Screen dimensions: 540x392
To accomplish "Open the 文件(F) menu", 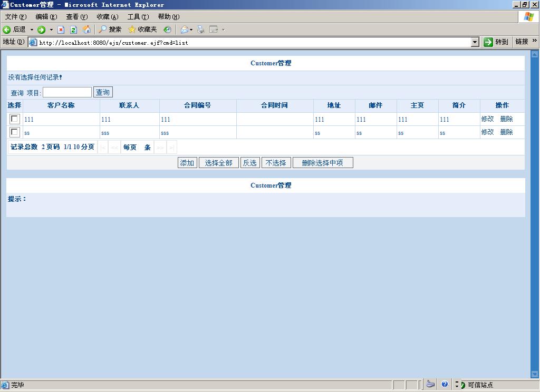I will [16, 16].
